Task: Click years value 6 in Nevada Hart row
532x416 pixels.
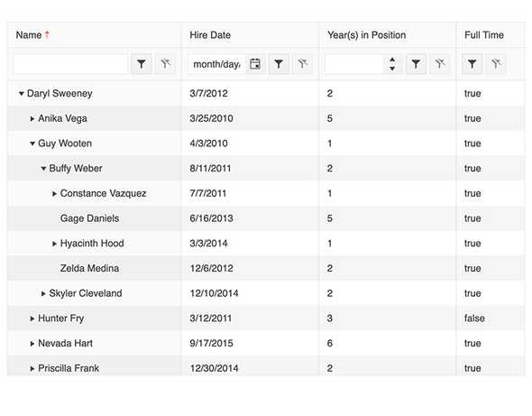Action: click(330, 343)
